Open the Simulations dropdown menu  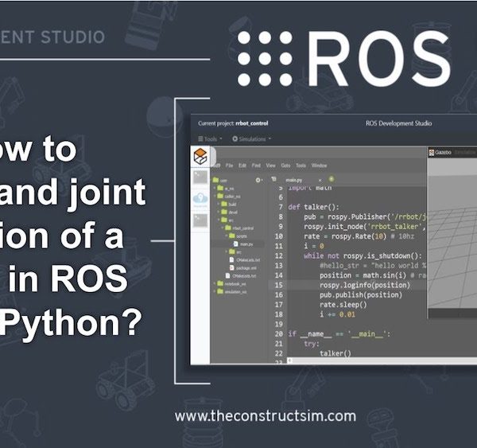(x=251, y=139)
